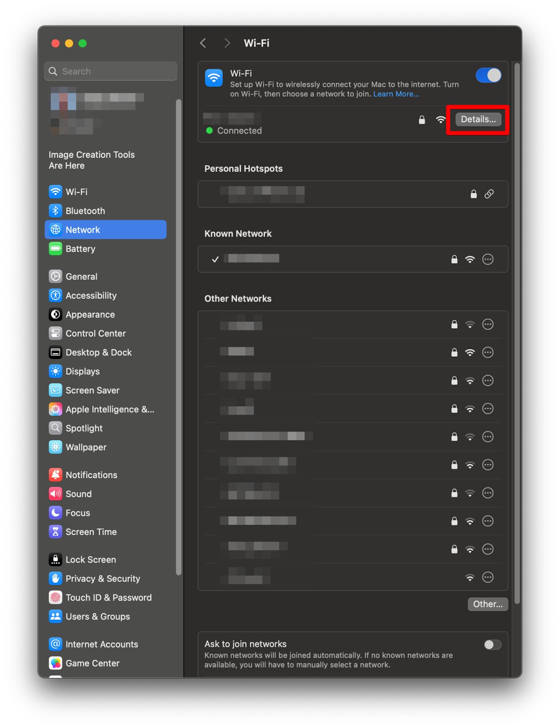Image resolution: width=560 pixels, height=728 pixels.
Task: Click the Game Center icon
Action: click(x=55, y=663)
